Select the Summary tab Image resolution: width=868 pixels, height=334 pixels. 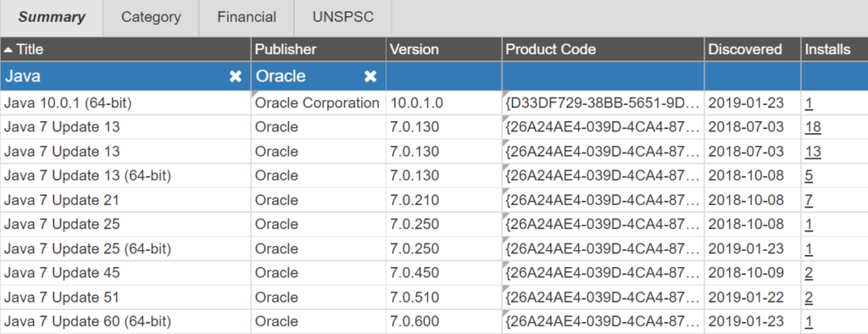(52, 17)
